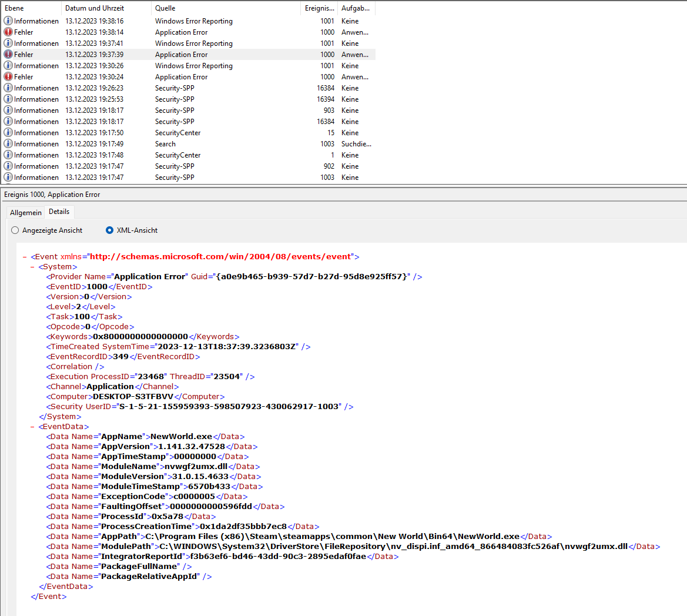Click error icon of 19:30:24 Application Error
687x616 pixels.
(8, 76)
